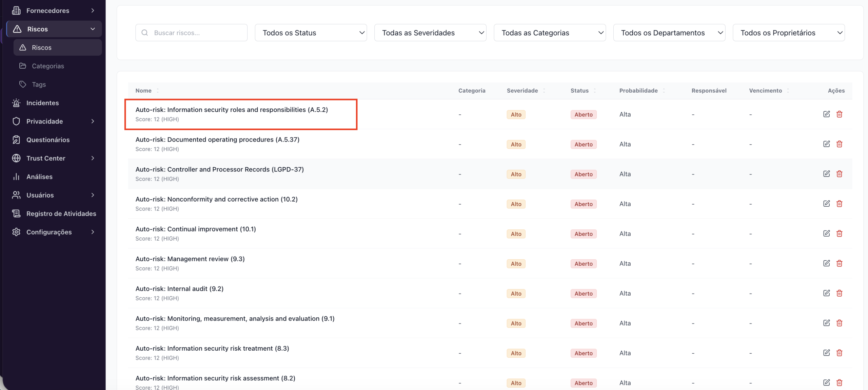Image resolution: width=868 pixels, height=390 pixels.
Task: Edit the Information security risk treatment row
Action: pyautogui.click(x=826, y=353)
